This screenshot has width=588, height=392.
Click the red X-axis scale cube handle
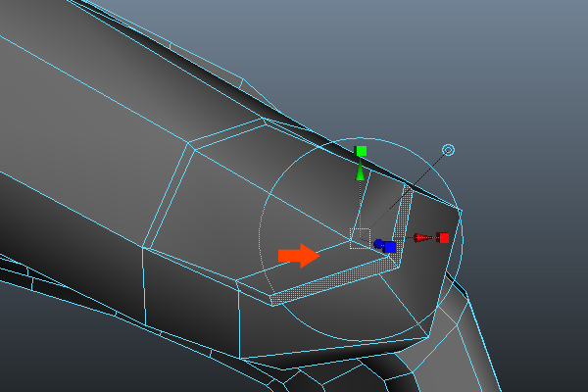coord(444,238)
